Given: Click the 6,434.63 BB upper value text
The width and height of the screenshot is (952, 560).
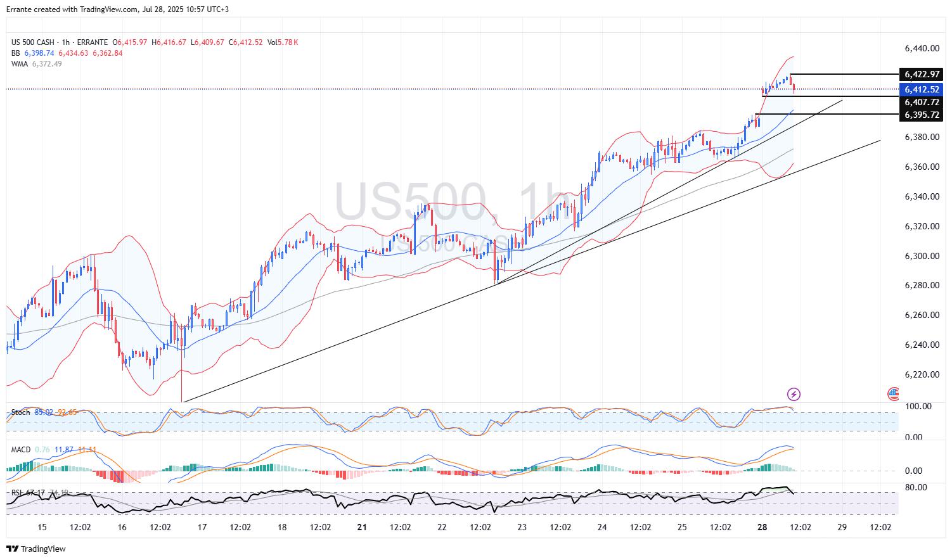Looking at the screenshot, I should pos(73,53).
